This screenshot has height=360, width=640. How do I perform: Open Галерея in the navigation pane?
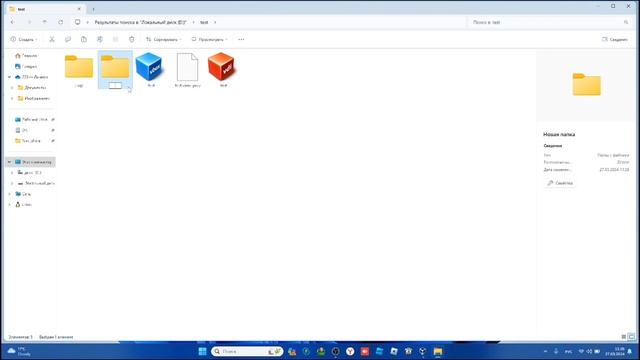pos(26,66)
